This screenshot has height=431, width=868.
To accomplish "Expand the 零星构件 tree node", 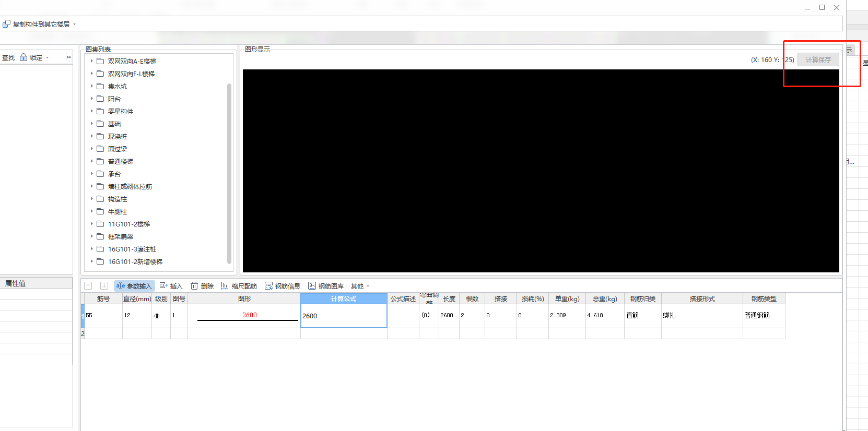I will tap(91, 111).
